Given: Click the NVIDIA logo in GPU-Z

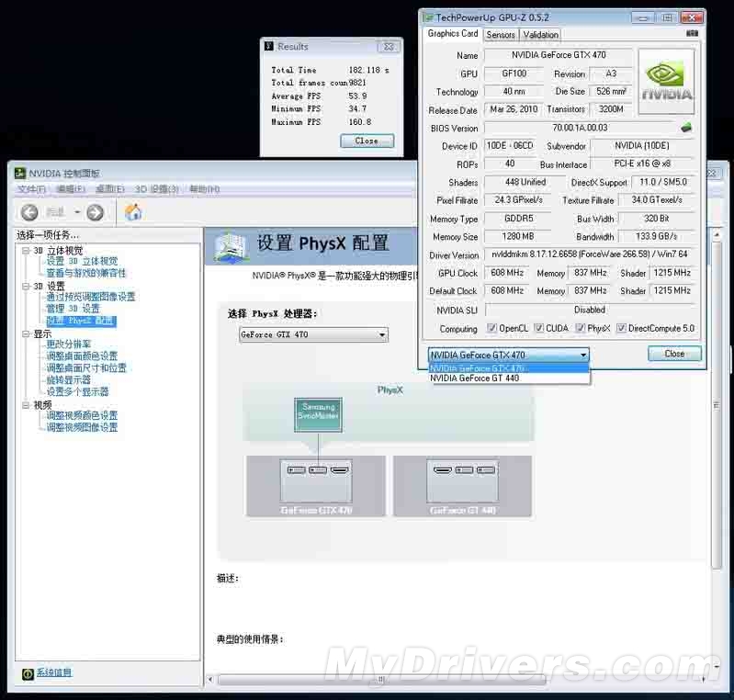Looking at the screenshot, I should point(666,82).
